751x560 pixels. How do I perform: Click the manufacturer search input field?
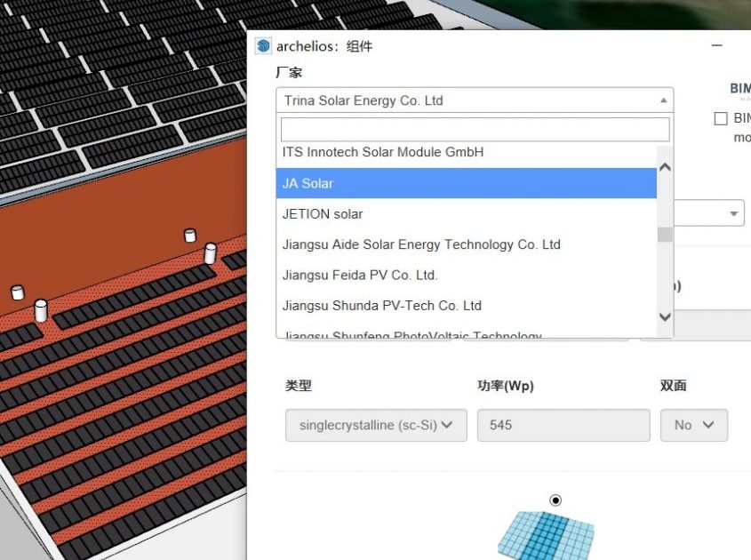(x=475, y=130)
